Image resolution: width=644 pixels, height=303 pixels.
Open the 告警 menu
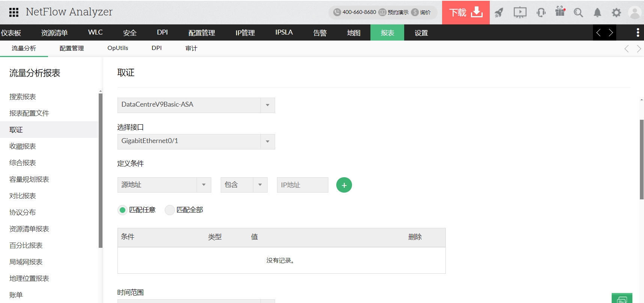click(320, 33)
